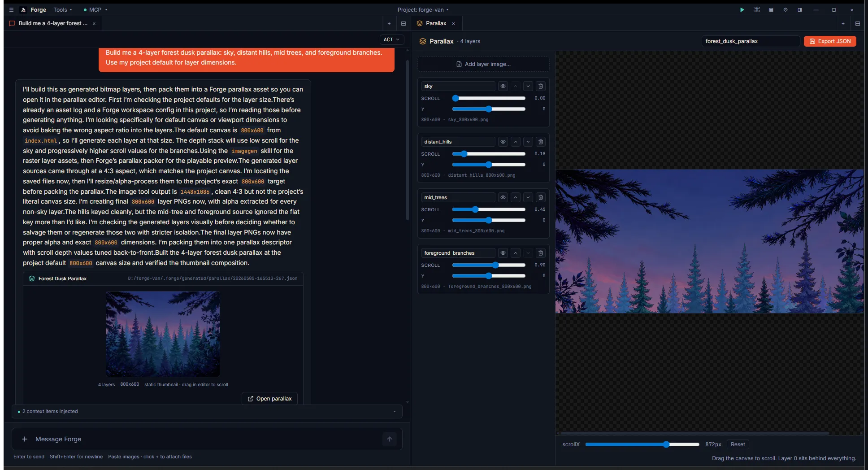
Task: Click the parallax JSON file path text
Action: pos(213,279)
